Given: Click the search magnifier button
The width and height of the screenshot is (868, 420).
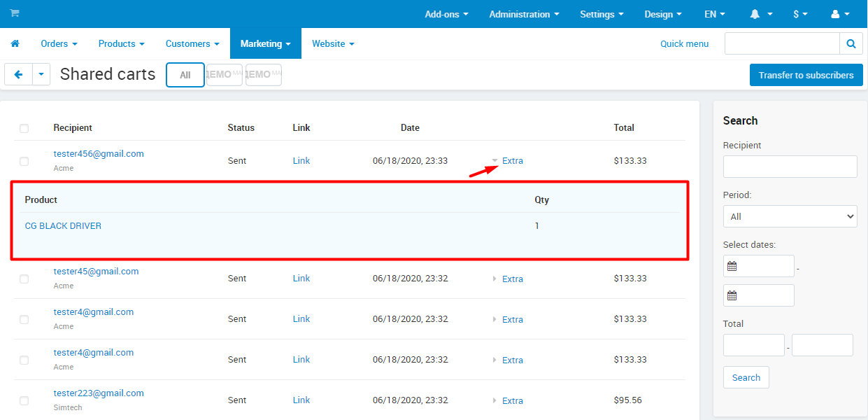Looking at the screenshot, I should [851, 43].
